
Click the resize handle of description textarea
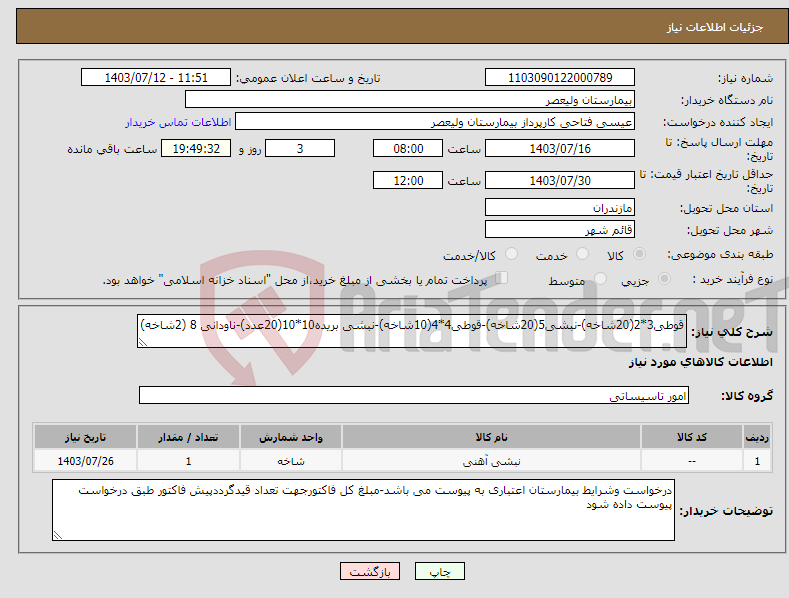coord(143,342)
